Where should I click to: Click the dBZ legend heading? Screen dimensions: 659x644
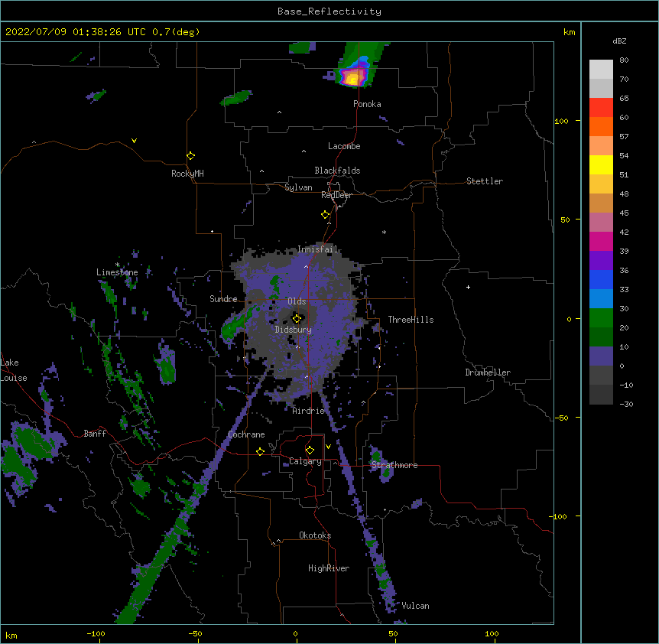click(619, 41)
